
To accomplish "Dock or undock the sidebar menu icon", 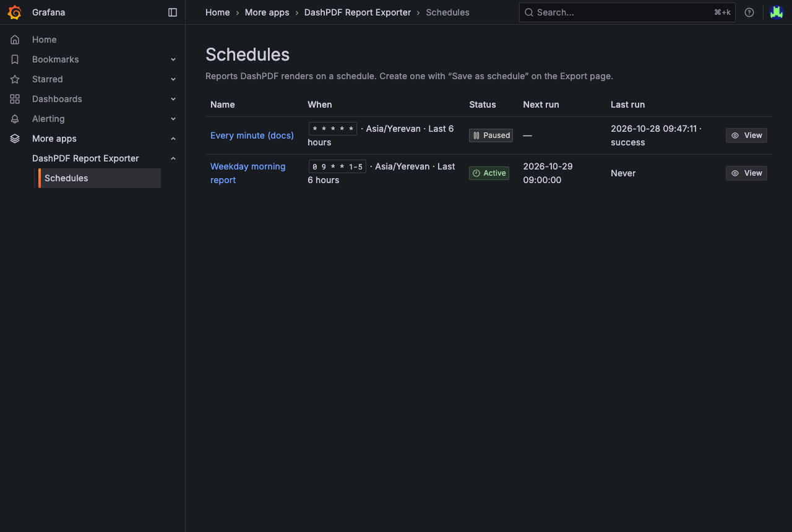I will point(173,12).
